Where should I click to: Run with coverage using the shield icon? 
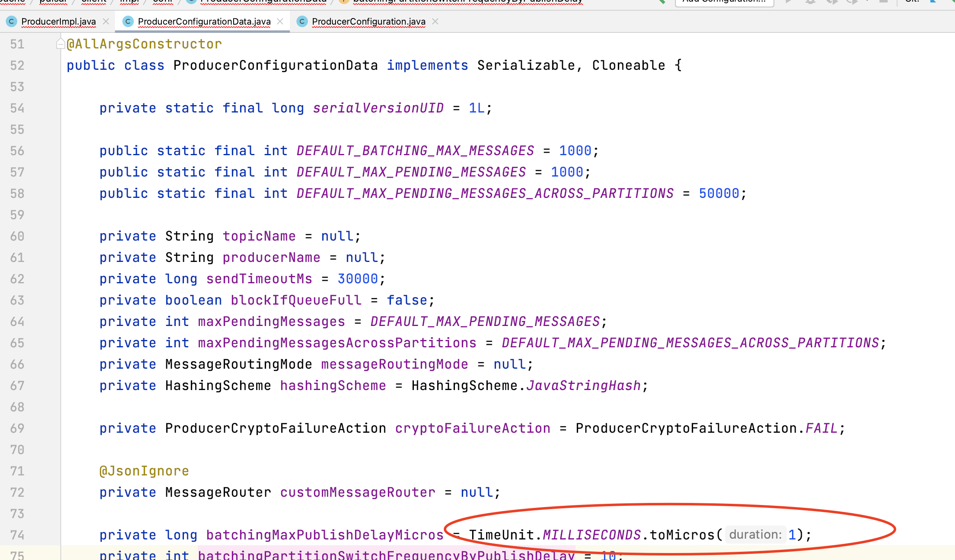point(832,2)
